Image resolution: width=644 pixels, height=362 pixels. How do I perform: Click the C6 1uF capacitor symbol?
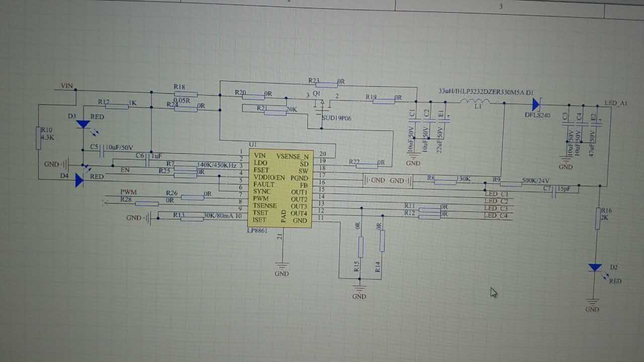click(x=148, y=160)
